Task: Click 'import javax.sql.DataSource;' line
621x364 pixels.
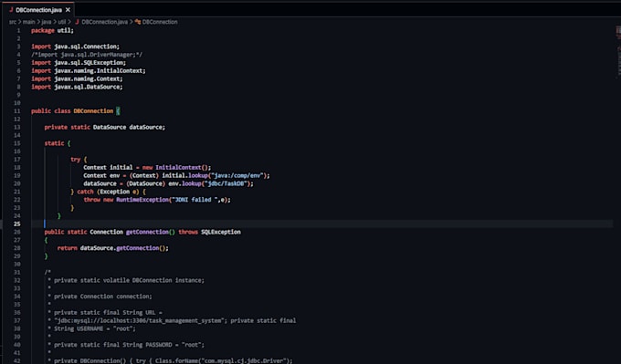Action: pos(77,87)
